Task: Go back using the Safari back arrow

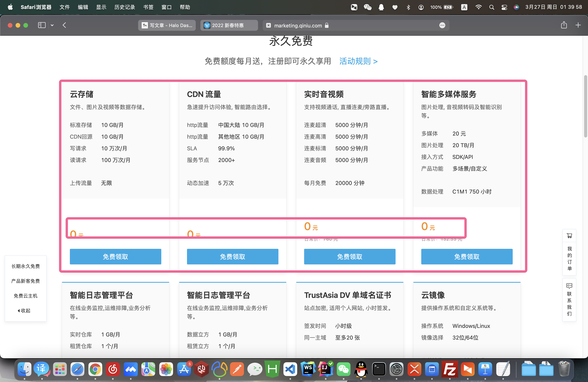Action: click(x=64, y=25)
